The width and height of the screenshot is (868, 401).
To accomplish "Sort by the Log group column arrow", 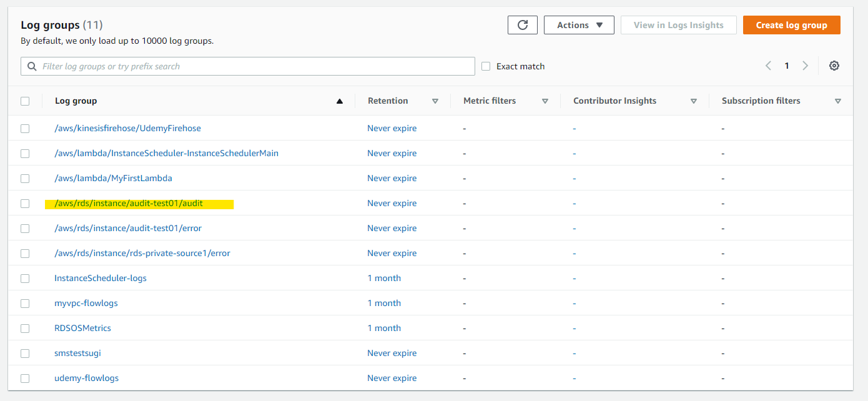I will coord(339,101).
